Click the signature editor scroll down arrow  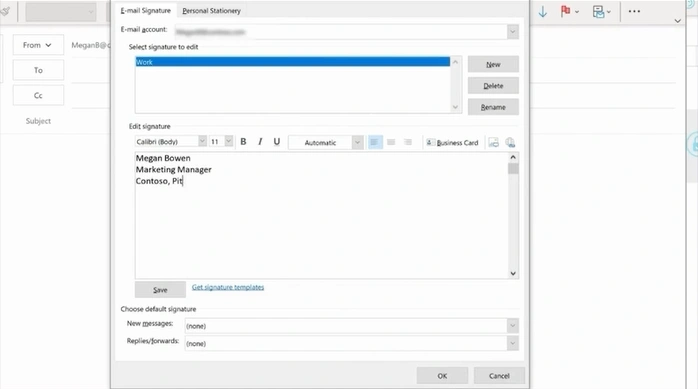coord(513,273)
